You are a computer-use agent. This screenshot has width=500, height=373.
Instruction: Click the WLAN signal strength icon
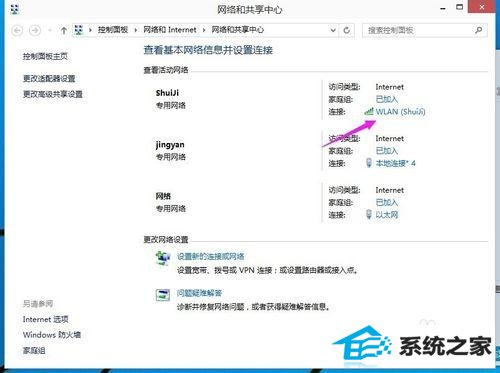(x=369, y=111)
